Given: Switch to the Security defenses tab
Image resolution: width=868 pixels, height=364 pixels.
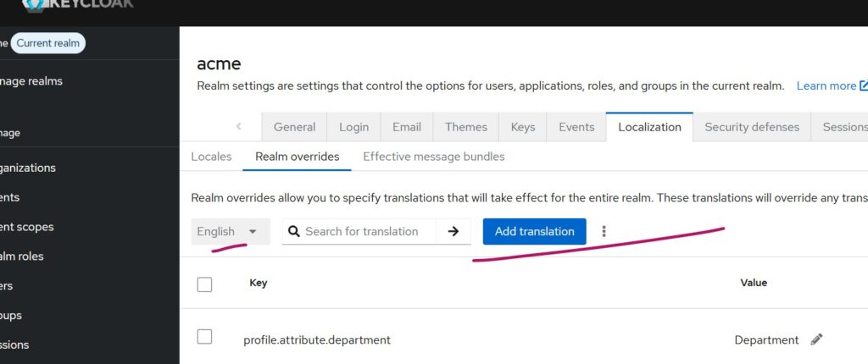Looking at the screenshot, I should [x=751, y=127].
